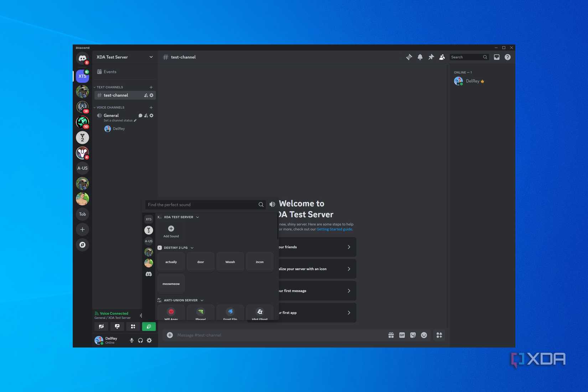This screenshot has height=392, width=588.
Task: Mute your microphone
Action: 131,340
